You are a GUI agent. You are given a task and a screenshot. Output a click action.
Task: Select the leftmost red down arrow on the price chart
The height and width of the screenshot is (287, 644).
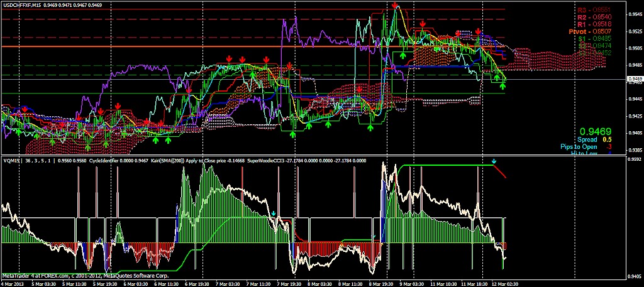[25, 110]
